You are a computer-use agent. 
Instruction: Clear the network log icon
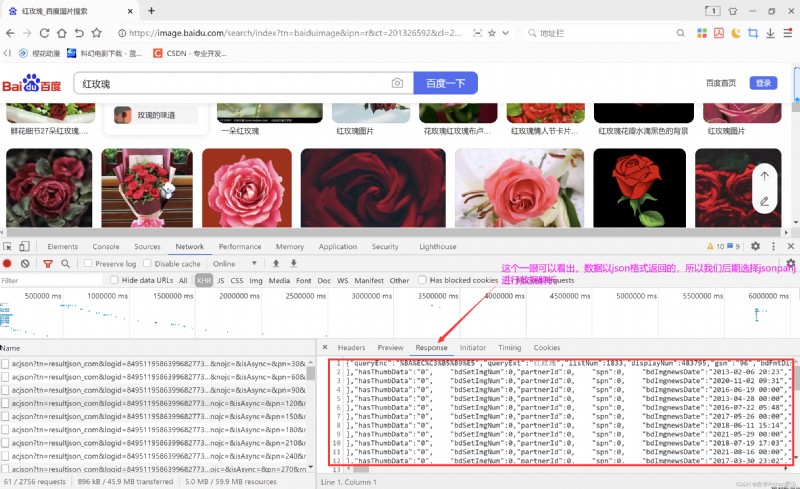[x=25, y=264]
